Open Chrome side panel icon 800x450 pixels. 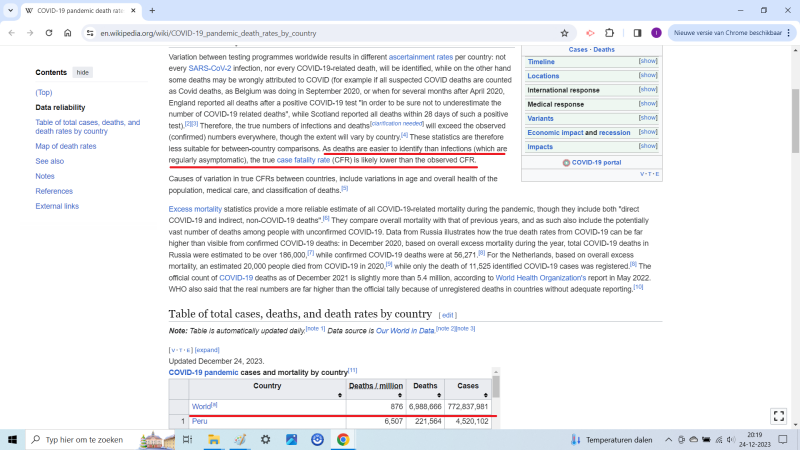(637, 32)
